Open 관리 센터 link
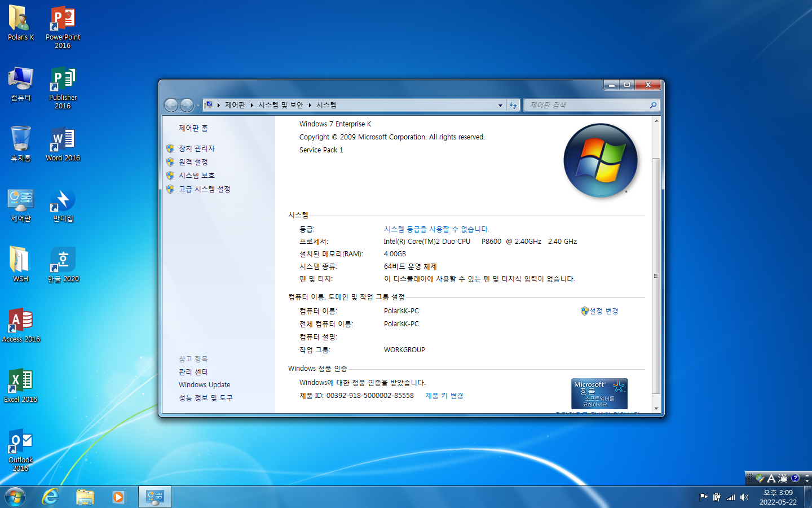The image size is (812, 508). click(193, 372)
